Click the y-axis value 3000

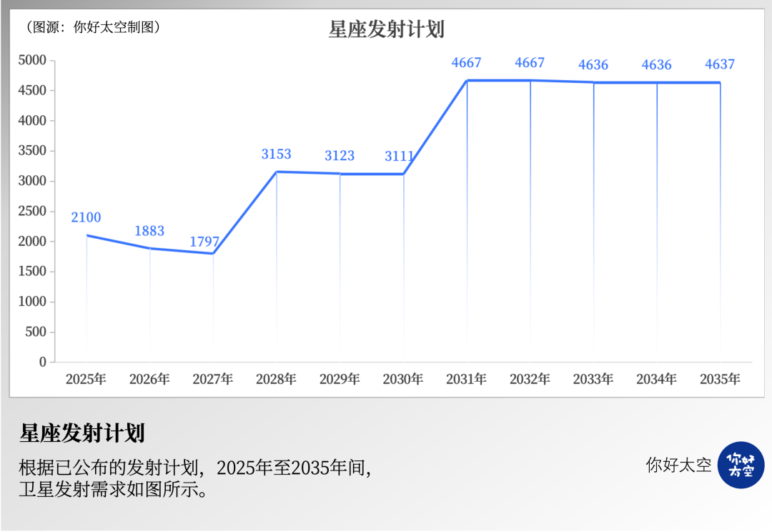point(32,181)
